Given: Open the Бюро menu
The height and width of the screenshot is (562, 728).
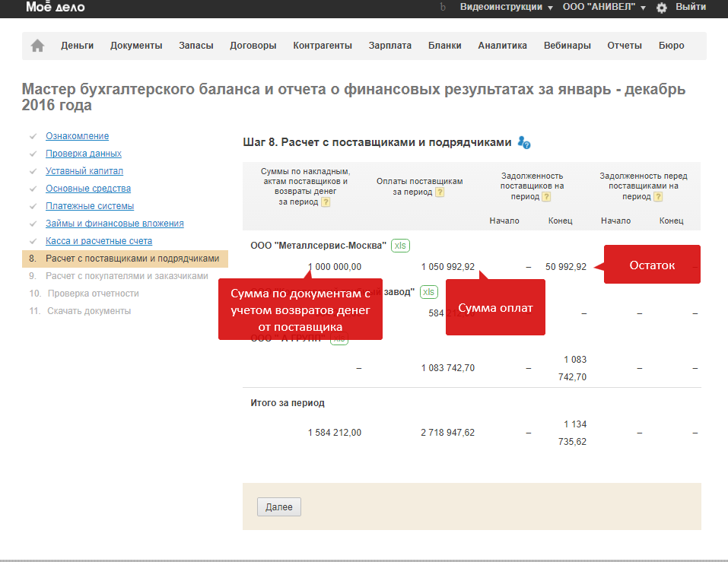Looking at the screenshot, I should (672, 46).
